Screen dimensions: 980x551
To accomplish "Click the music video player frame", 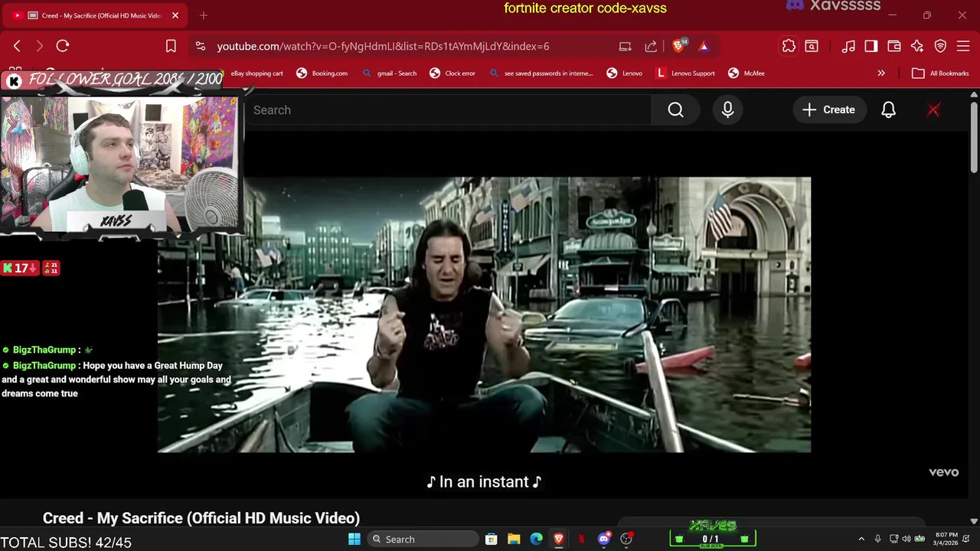I will [x=484, y=315].
